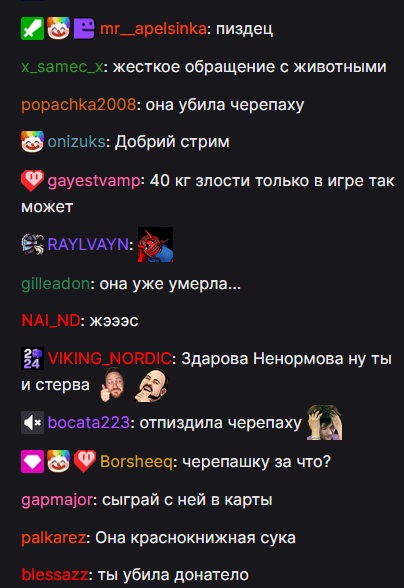Click the laughing bearded man emote

click(151, 385)
